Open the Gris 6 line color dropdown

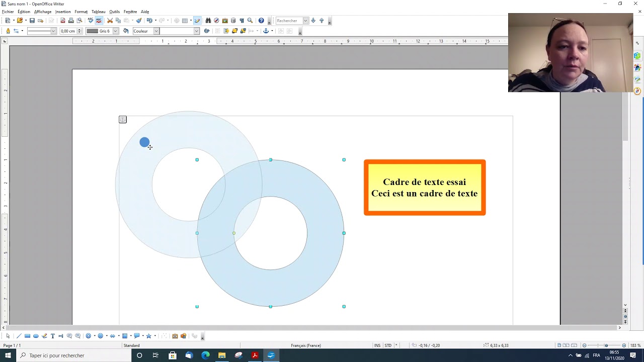pos(115,31)
